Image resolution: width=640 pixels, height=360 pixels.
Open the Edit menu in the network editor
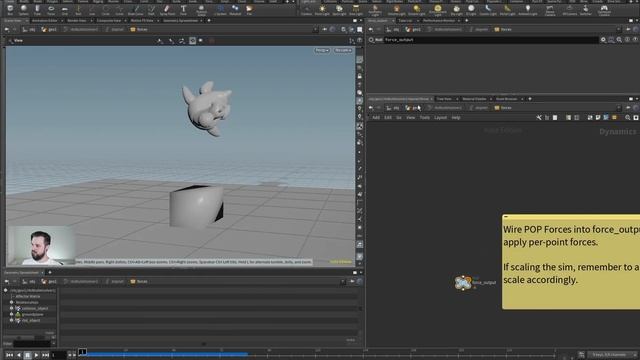click(x=388, y=118)
